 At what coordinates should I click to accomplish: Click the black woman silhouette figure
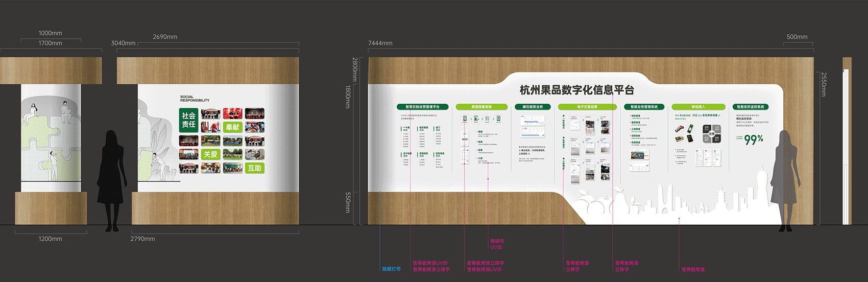113,179
